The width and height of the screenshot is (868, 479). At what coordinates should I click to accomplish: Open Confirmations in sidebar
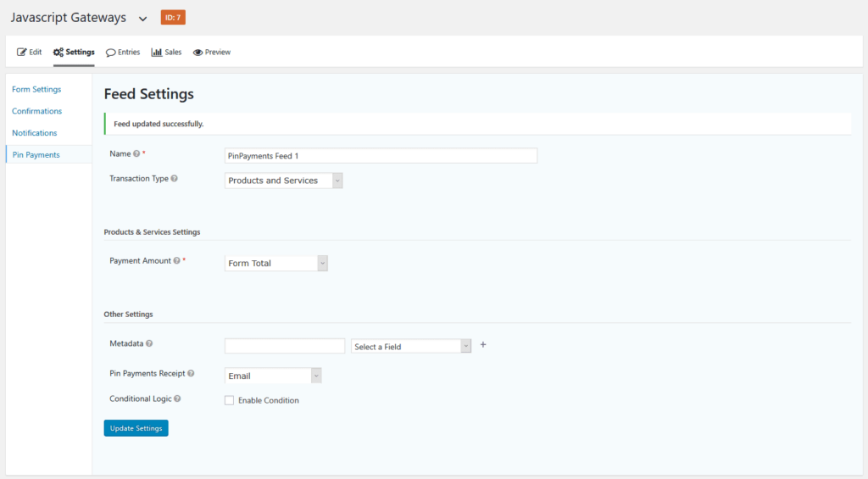(37, 111)
